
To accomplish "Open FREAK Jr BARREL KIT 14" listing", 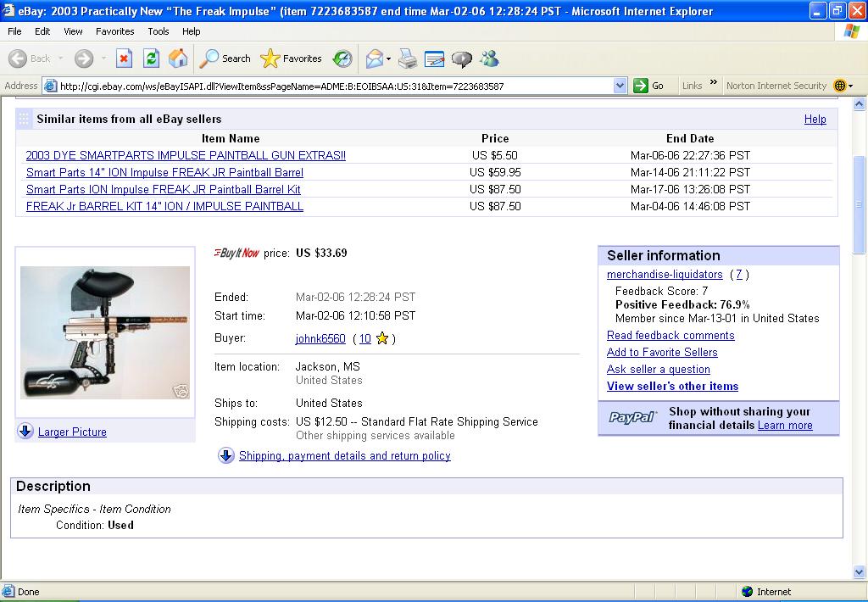I will point(164,206).
